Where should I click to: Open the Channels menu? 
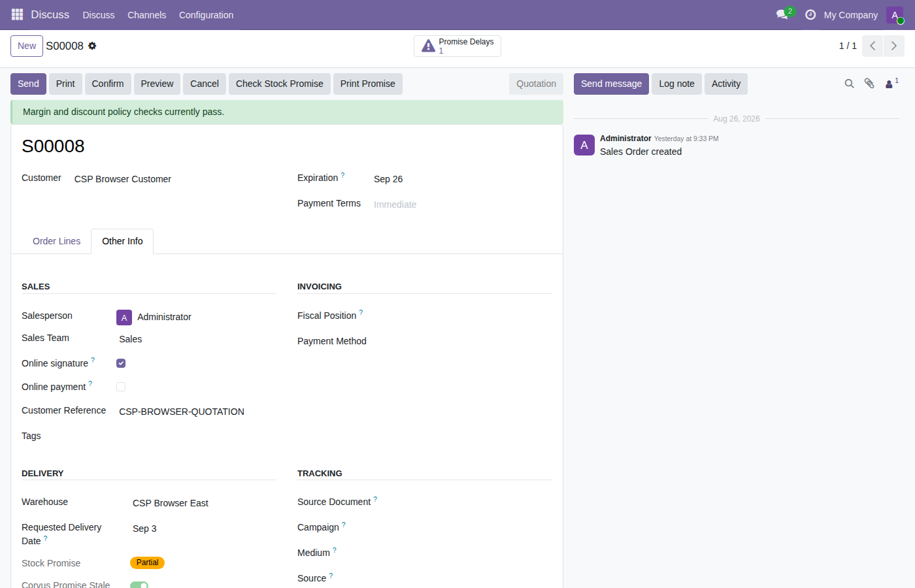(x=146, y=15)
